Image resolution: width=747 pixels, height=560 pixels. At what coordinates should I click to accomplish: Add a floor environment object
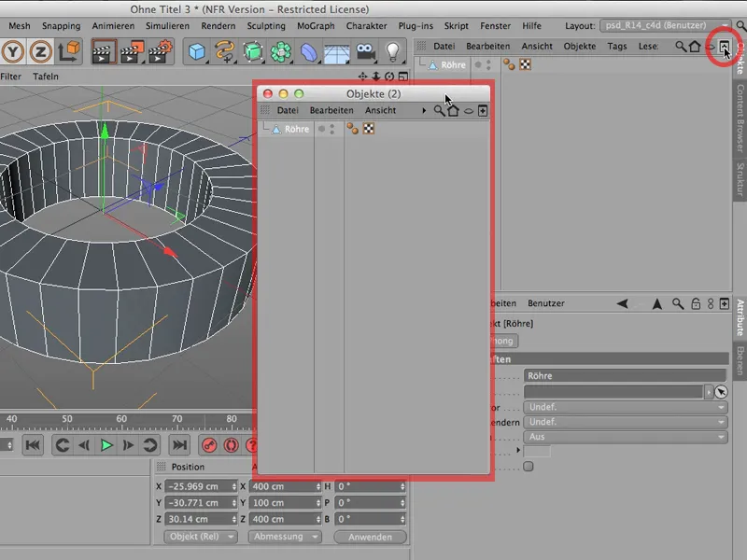pos(337,53)
